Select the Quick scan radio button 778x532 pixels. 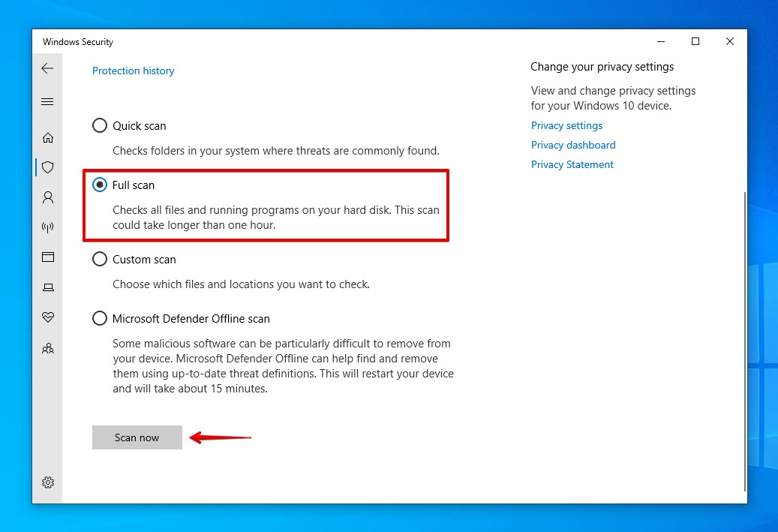[100, 125]
